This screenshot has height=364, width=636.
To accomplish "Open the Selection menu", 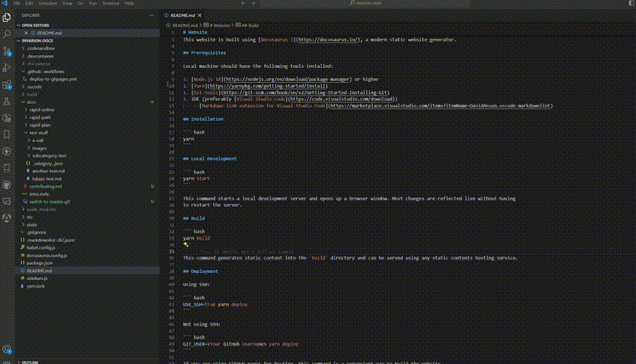I will 48,4.
